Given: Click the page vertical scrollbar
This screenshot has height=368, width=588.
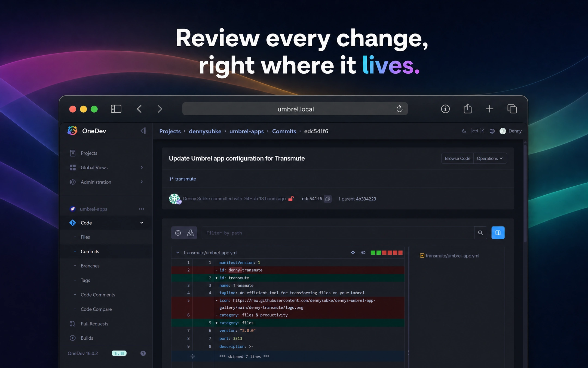Looking at the screenshot, I should pos(525,194).
